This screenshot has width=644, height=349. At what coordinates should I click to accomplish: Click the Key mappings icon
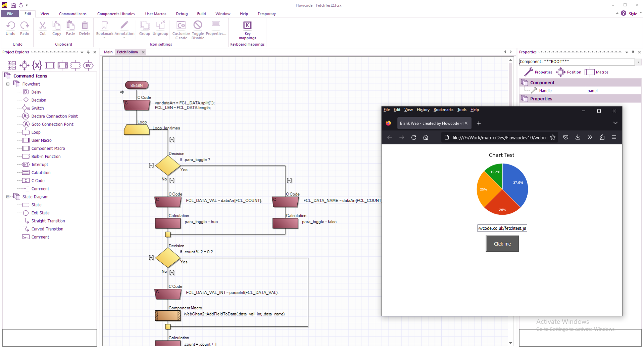(247, 26)
